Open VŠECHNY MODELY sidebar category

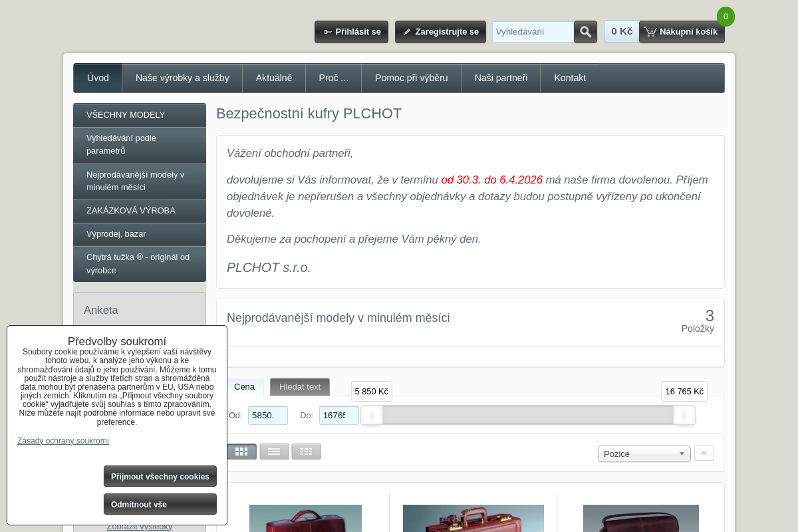point(140,115)
